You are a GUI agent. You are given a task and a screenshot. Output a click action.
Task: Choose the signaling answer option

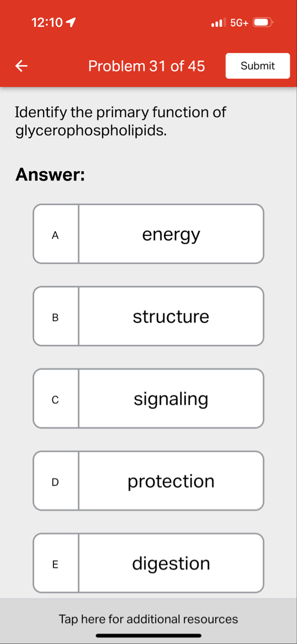(x=171, y=398)
